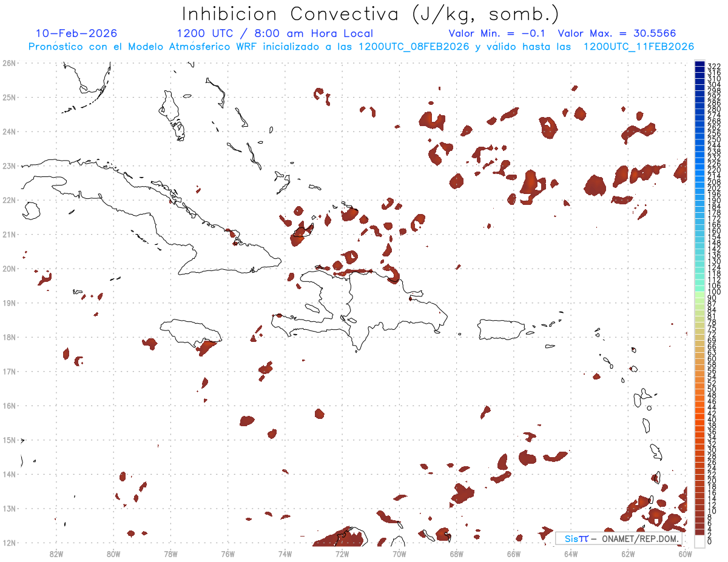Click the "82W" longitude label
The height and width of the screenshot is (562, 728).
tap(56, 554)
